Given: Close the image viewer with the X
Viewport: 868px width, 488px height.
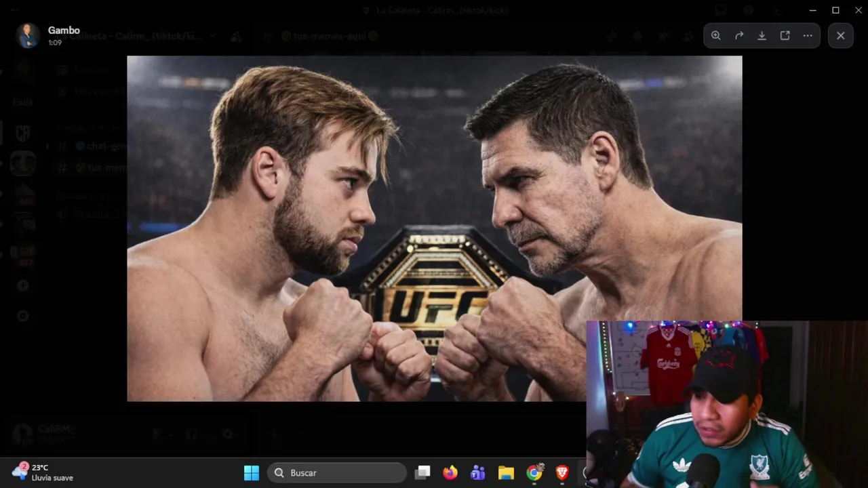Looking at the screenshot, I should coord(841,36).
